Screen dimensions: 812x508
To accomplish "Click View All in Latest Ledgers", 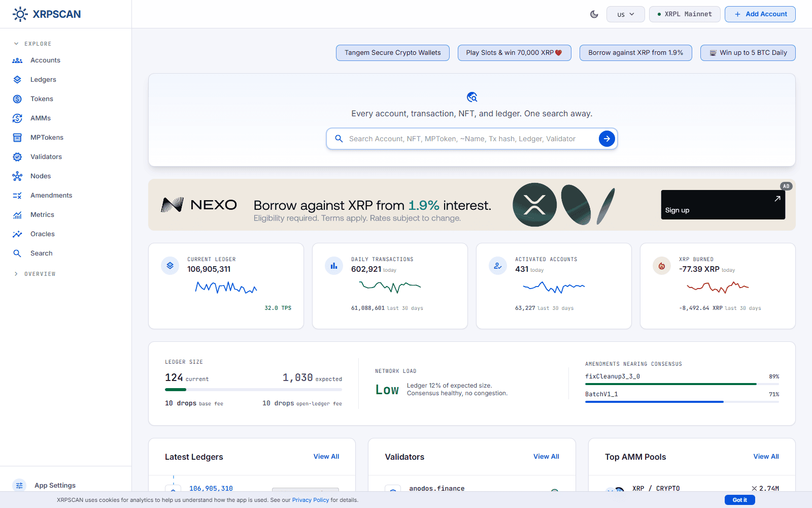I will [326, 457].
